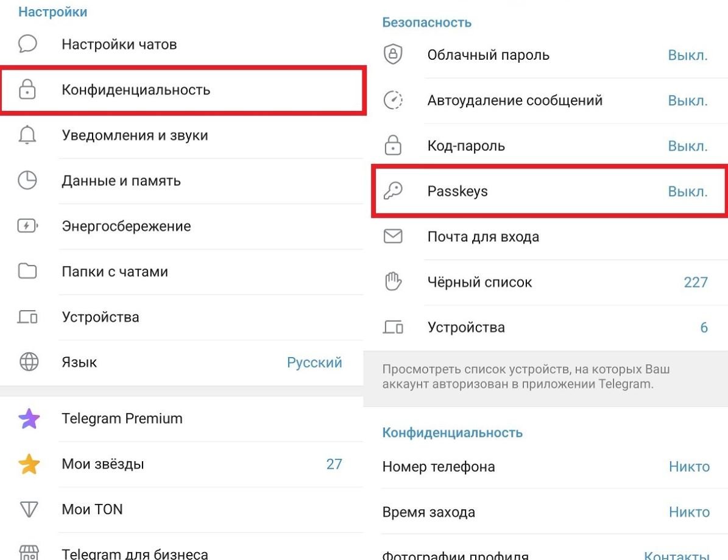
Task: Select Устройства in the settings list
Action: point(101,317)
